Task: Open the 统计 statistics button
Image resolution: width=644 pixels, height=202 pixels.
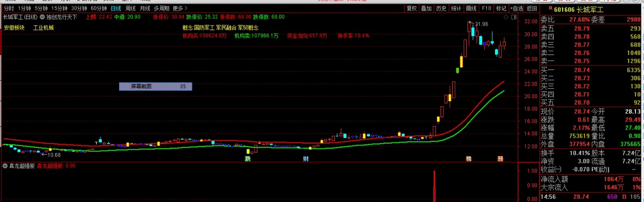Action: coord(456,8)
